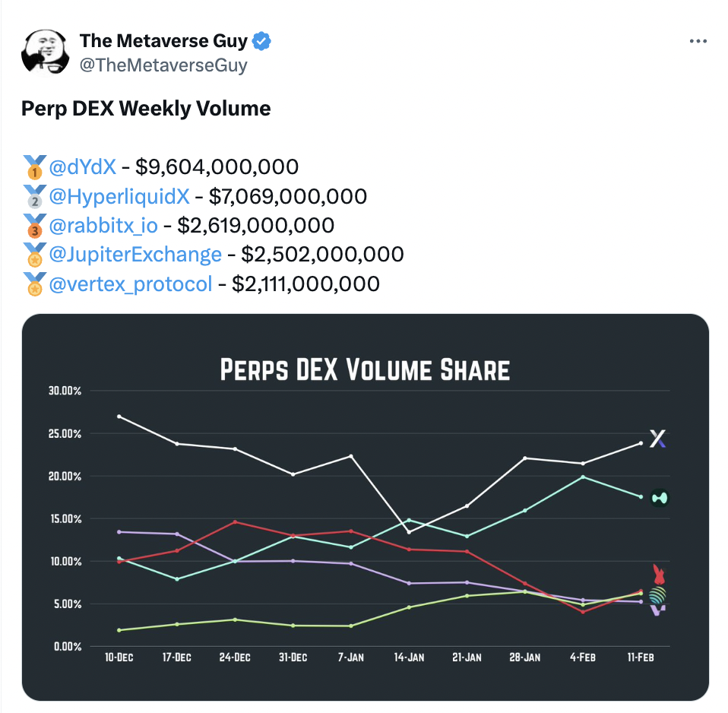Click the white line's 10-Dec data point
The height and width of the screenshot is (713, 728).
[119, 417]
